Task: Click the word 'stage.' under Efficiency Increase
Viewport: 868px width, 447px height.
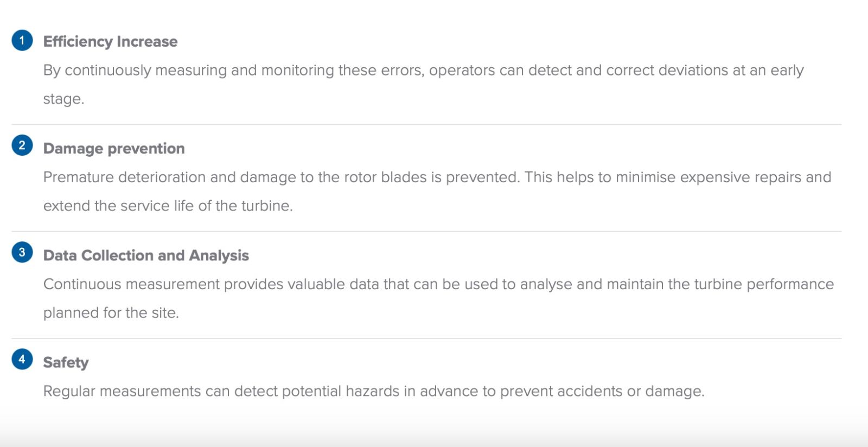Action: 63,99
